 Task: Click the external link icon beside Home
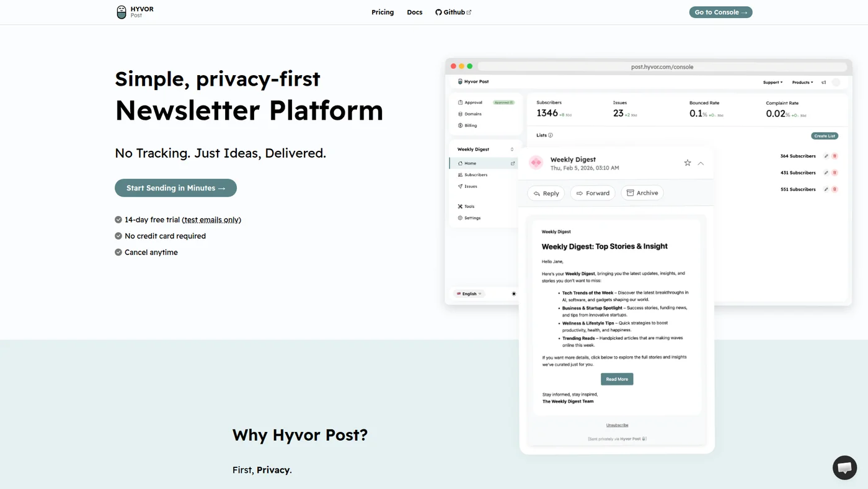point(513,163)
